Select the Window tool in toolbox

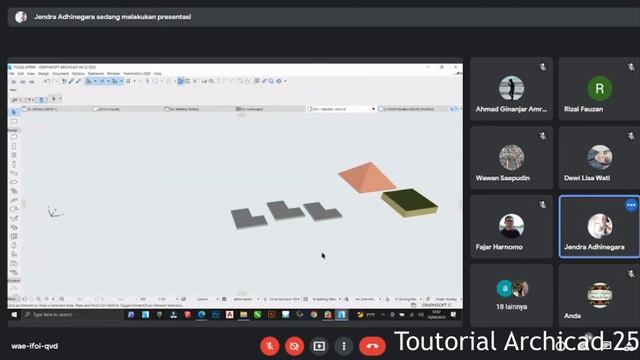click(x=14, y=155)
